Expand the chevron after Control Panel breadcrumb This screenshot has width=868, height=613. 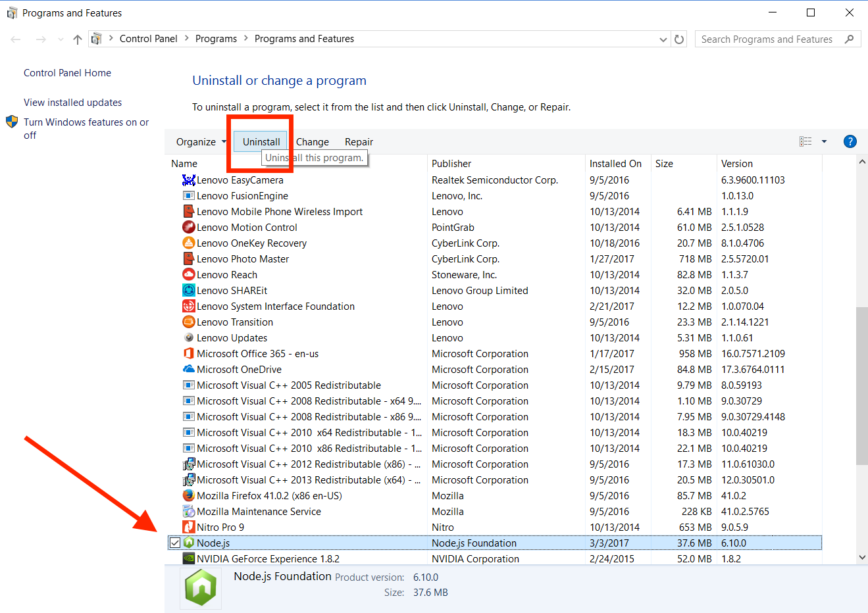click(187, 39)
